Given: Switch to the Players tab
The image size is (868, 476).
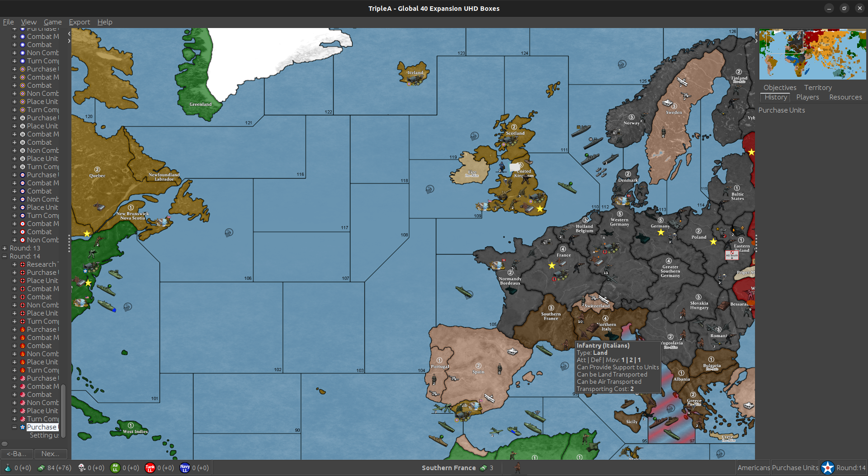Looking at the screenshot, I should [x=807, y=97].
